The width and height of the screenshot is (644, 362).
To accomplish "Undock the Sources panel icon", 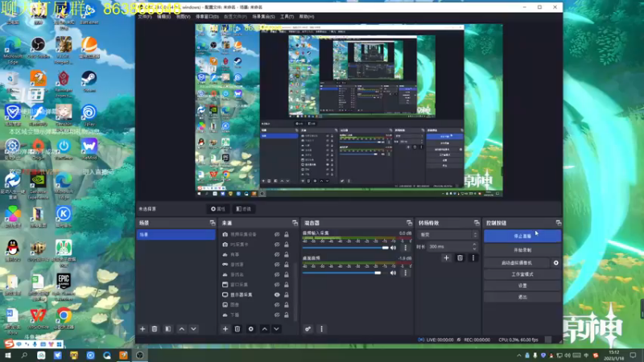I will (295, 223).
